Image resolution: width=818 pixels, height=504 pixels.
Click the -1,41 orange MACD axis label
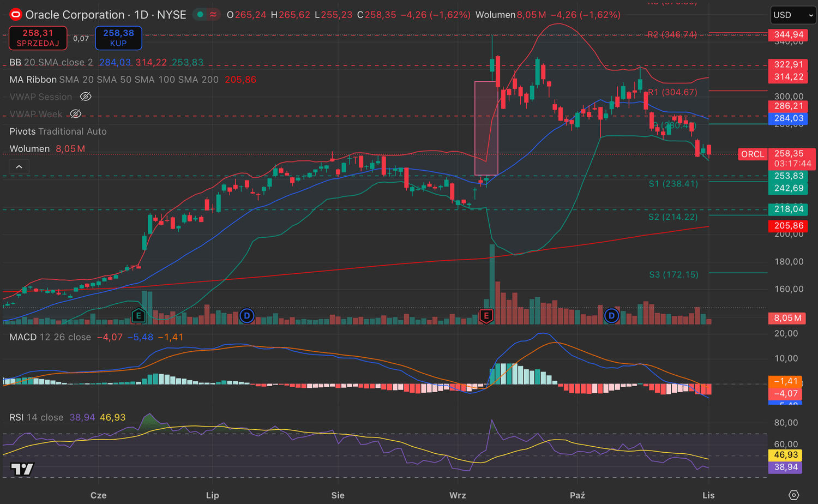pyautogui.click(x=786, y=381)
